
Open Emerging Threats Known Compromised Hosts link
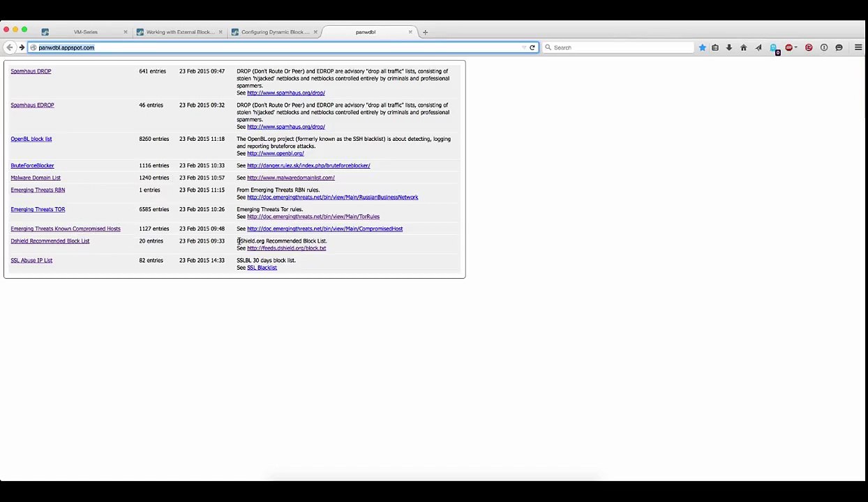[x=66, y=229]
